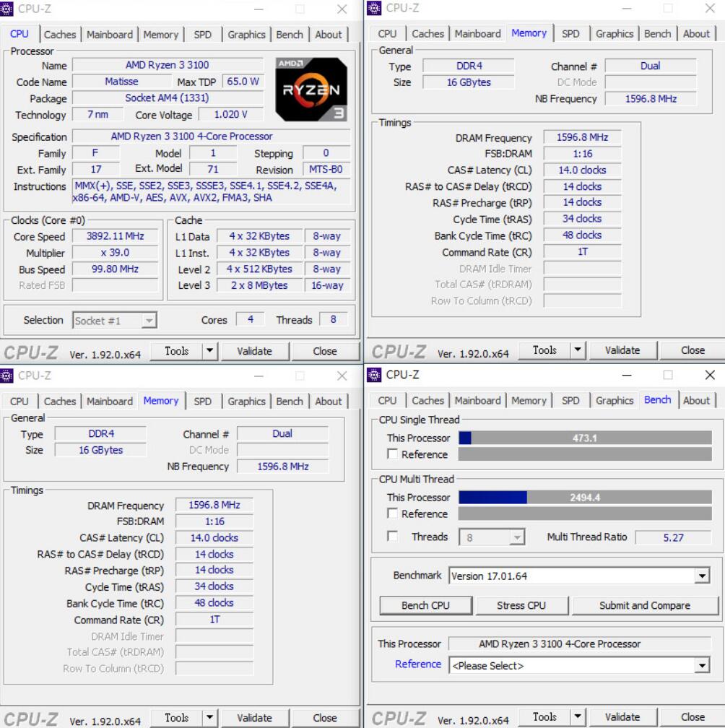Click the NB Frequency value in top-right Memory window
The image size is (725, 728).
point(651,99)
